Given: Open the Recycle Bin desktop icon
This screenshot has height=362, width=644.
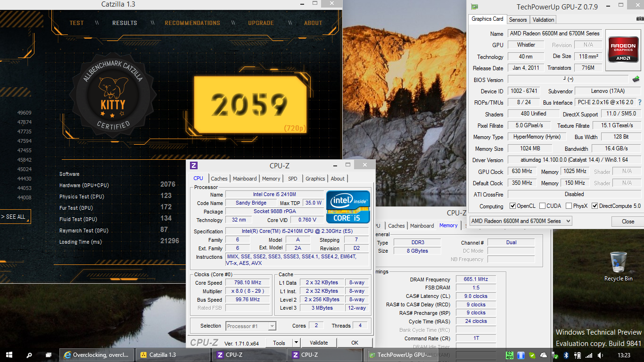Looking at the screenshot, I should [618, 266].
